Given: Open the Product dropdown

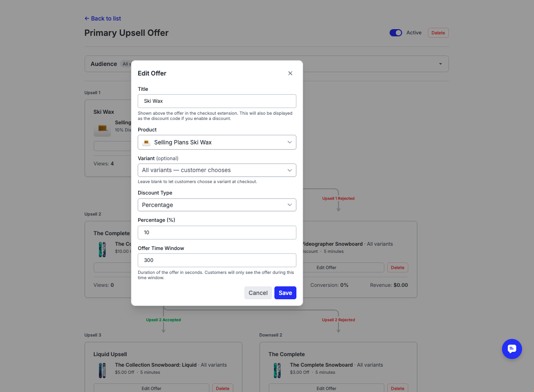Looking at the screenshot, I should click(217, 142).
